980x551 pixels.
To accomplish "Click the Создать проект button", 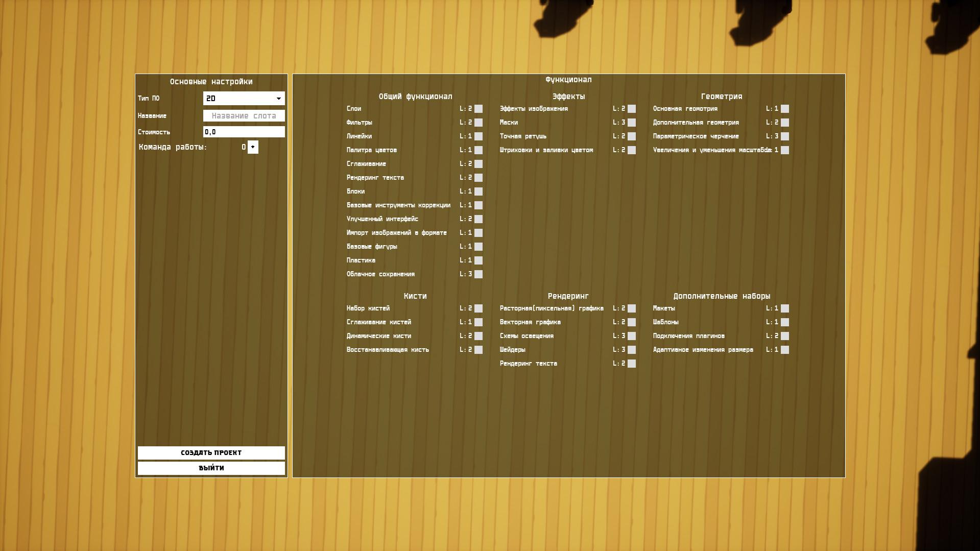I will coord(211,453).
